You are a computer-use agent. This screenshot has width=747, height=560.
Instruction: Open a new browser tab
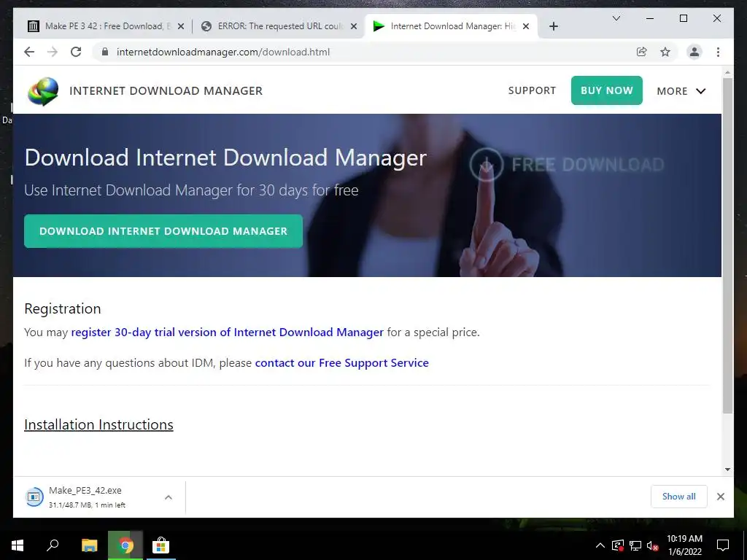coord(553,26)
